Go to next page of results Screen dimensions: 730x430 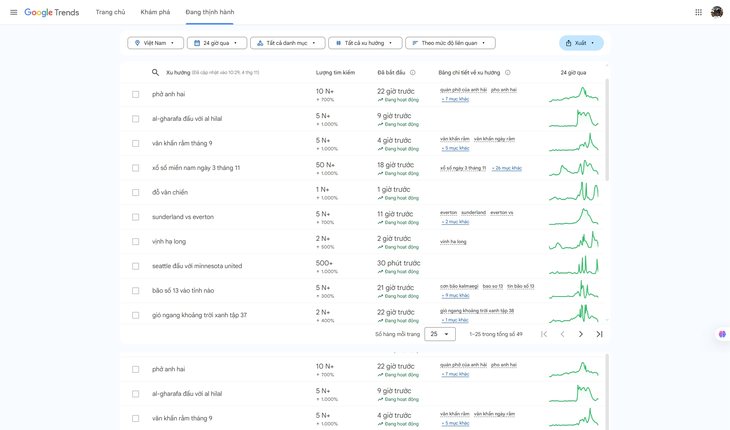pos(581,334)
